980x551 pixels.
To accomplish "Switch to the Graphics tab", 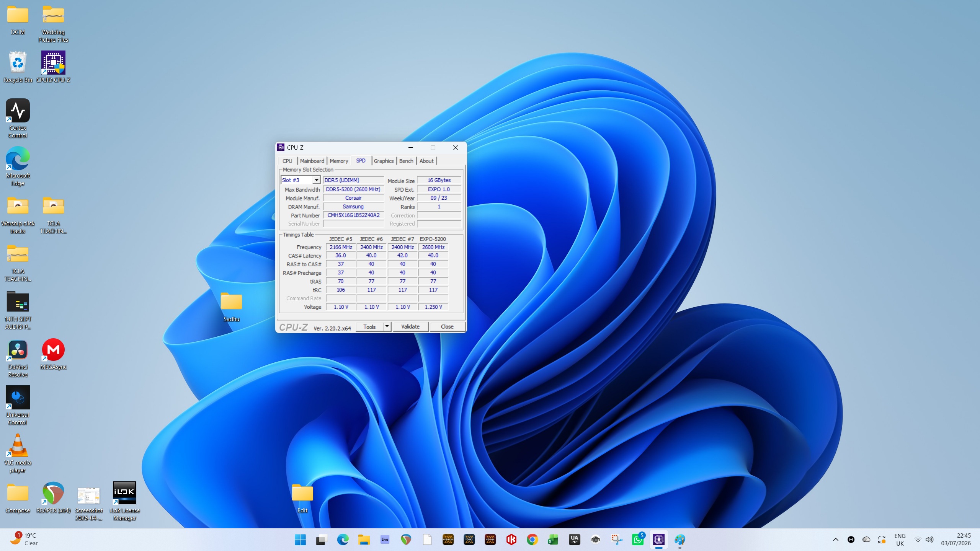I will 384,161.
